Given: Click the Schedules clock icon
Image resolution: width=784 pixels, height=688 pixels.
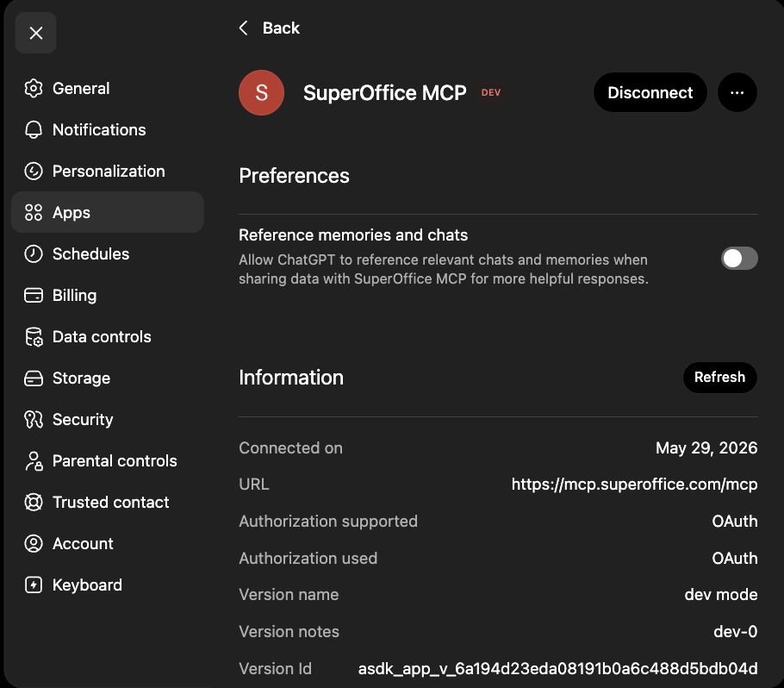Looking at the screenshot, I should [x=34, y=254].
